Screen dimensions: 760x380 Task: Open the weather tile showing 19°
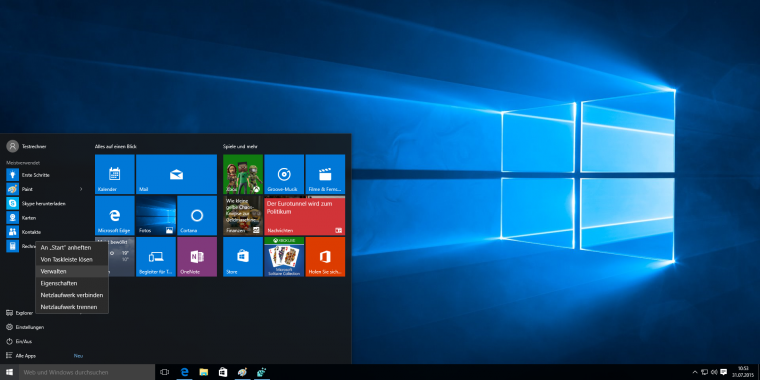(121, 257)
